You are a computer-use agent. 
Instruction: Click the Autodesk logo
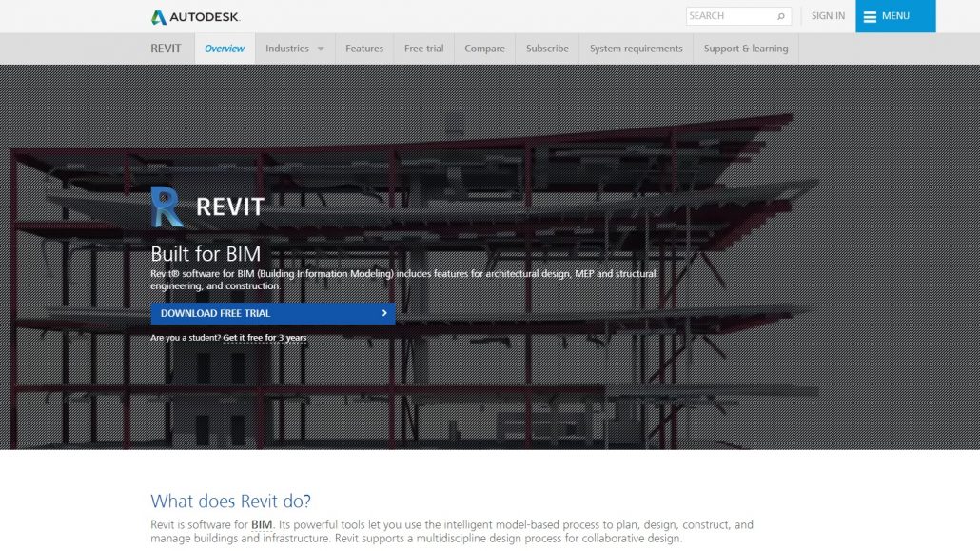[195, 17]
